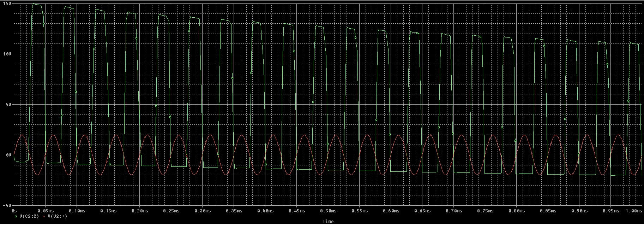
Task: Select the V(C2:2) trace label in legend
Action: click(29, 216)
